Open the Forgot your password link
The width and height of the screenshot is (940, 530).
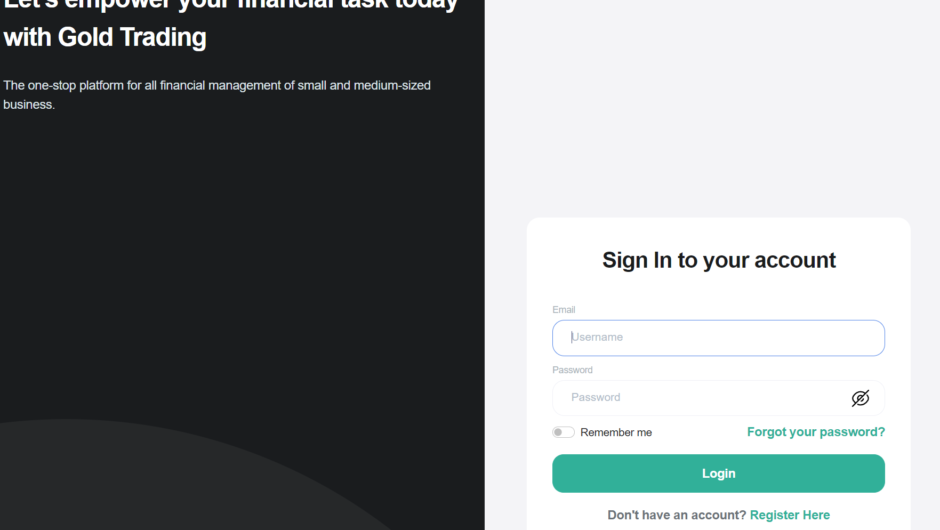[815, 432]
